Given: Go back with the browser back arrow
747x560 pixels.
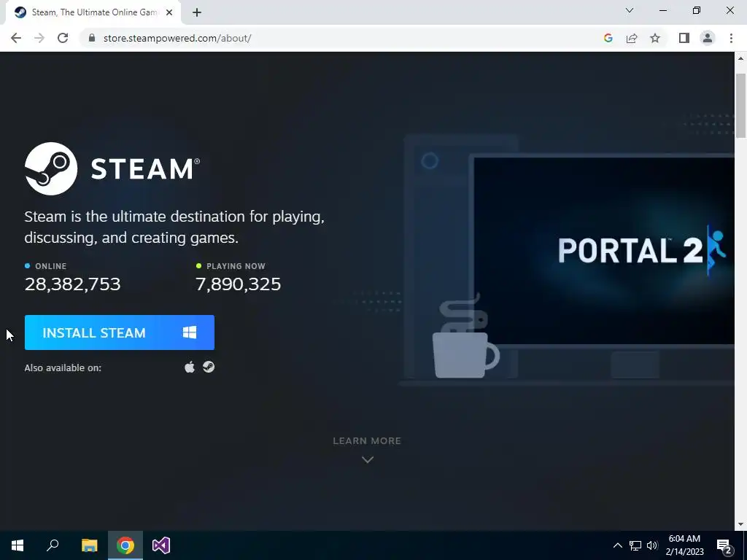Looking at the screenshot, I should [16, 38].
